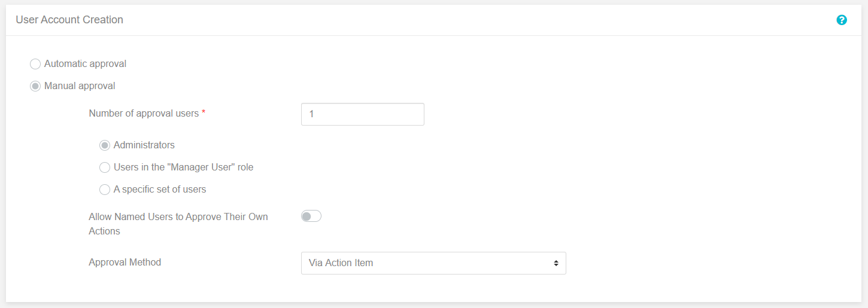
Task: Enable Allow Named Users to Approve toggle
Action: (x=311, y=216)
